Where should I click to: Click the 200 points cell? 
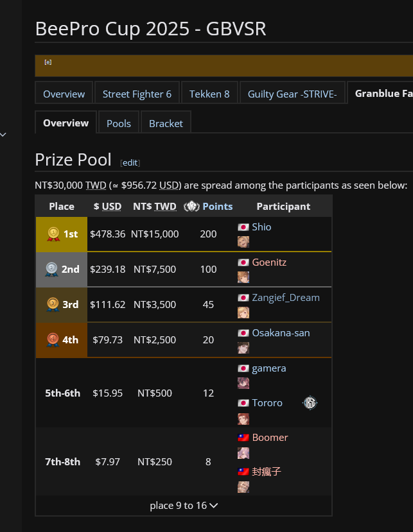click(208, 234)
